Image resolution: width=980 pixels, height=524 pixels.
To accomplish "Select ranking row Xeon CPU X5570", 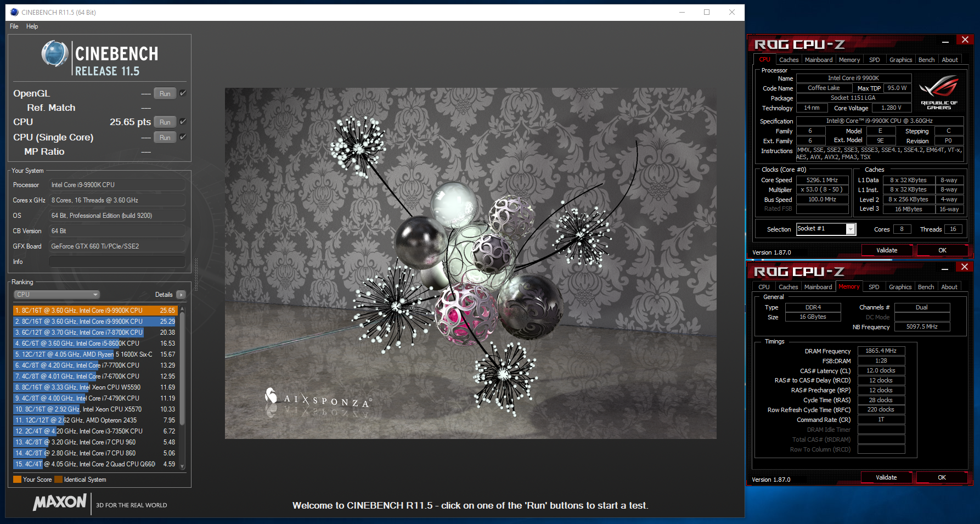I will coord(95,409).
